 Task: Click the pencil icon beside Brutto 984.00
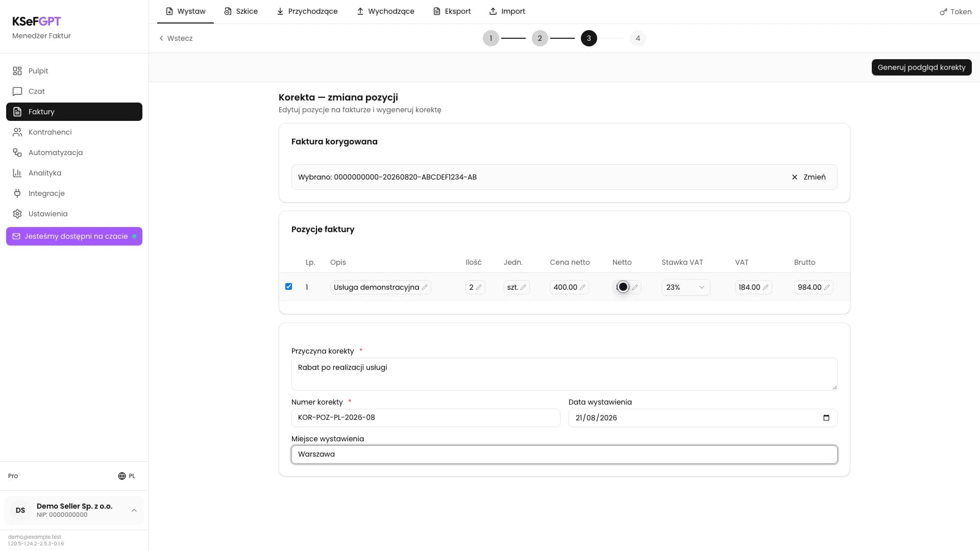(827, 287)
